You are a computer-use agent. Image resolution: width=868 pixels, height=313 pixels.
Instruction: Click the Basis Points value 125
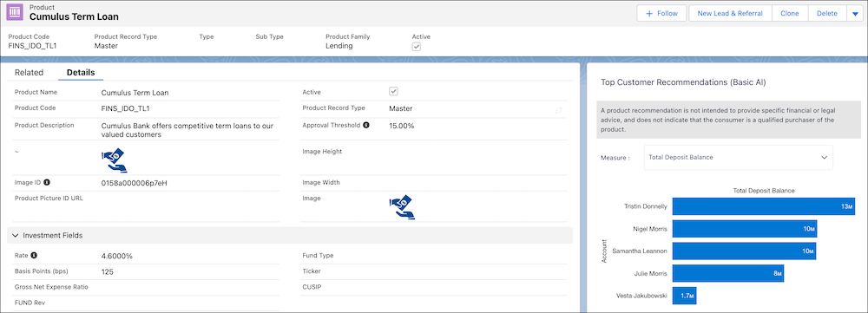click(x=108, y=271)
